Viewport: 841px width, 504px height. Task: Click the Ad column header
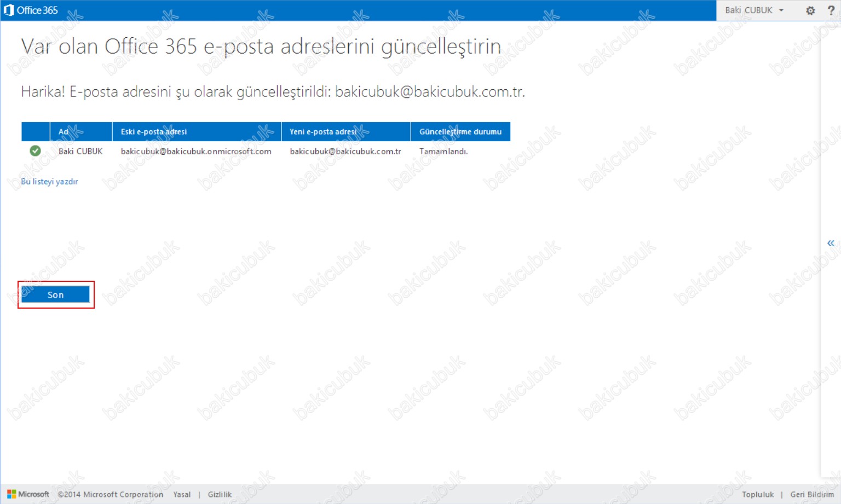tap(81, 131)
